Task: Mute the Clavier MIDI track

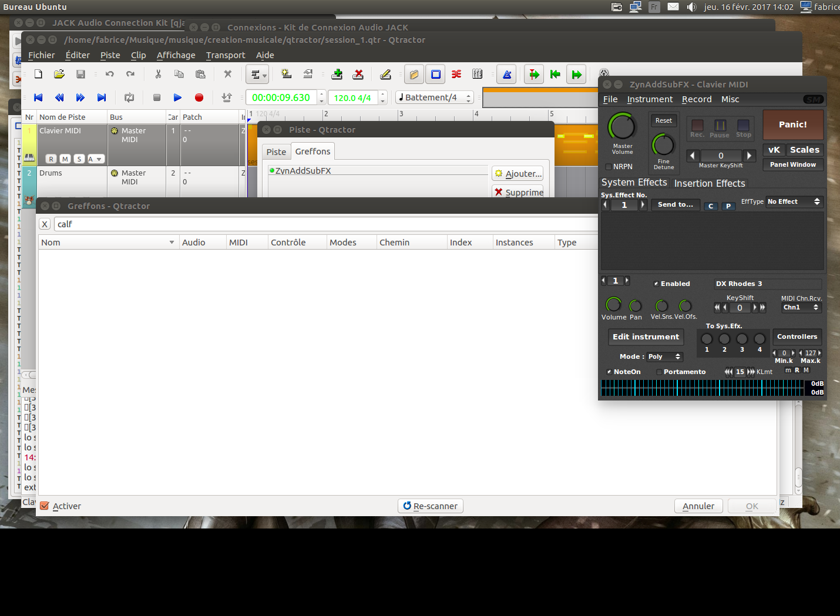Action: click(x=65, y=159)
